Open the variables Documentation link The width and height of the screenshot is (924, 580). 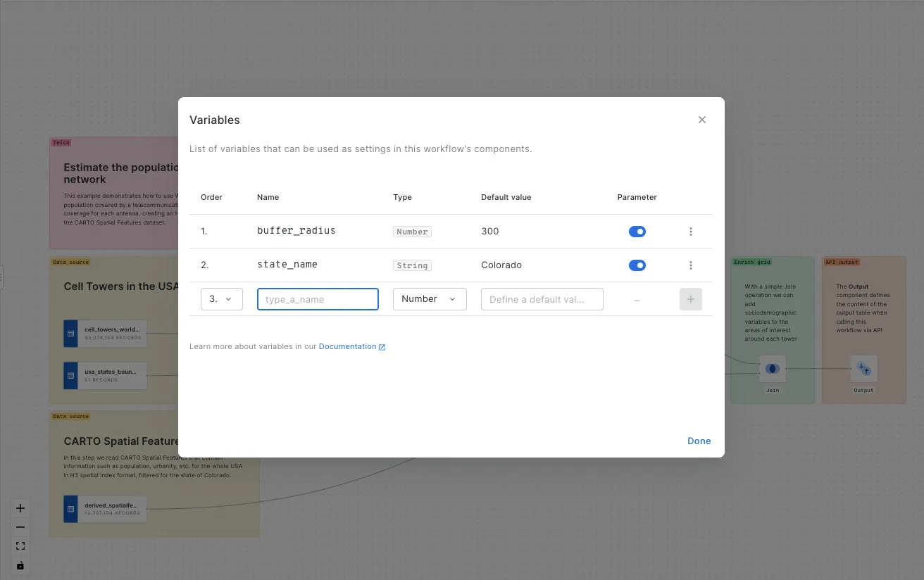click(x=348, y=346)
